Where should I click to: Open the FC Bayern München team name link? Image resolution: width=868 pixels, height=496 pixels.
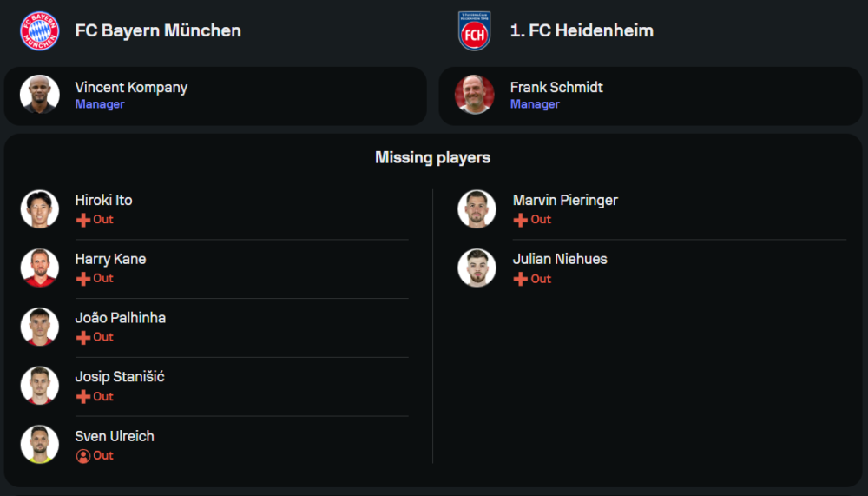click(x=158, y=31)
